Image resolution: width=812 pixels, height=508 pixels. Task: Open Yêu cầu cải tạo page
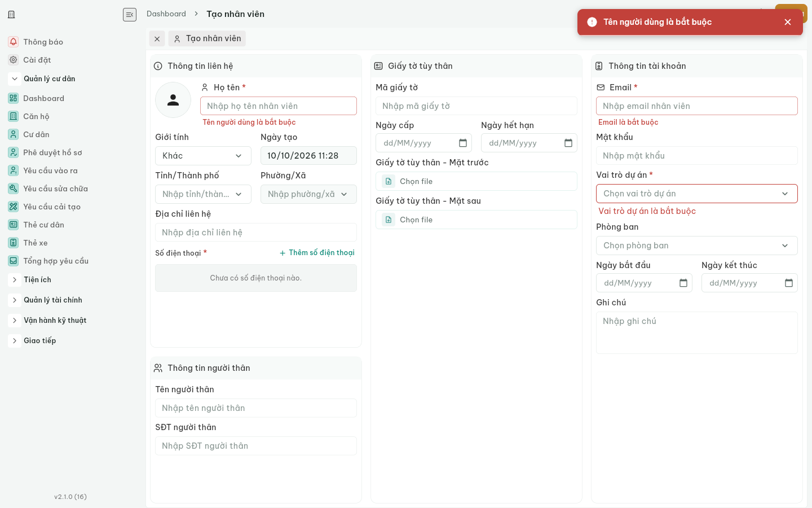pos(52,207)
